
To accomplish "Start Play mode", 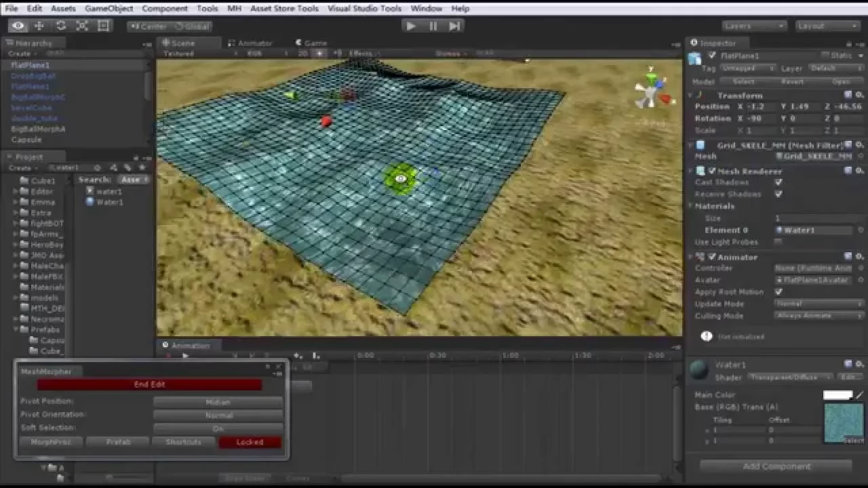I will point(411,26).
